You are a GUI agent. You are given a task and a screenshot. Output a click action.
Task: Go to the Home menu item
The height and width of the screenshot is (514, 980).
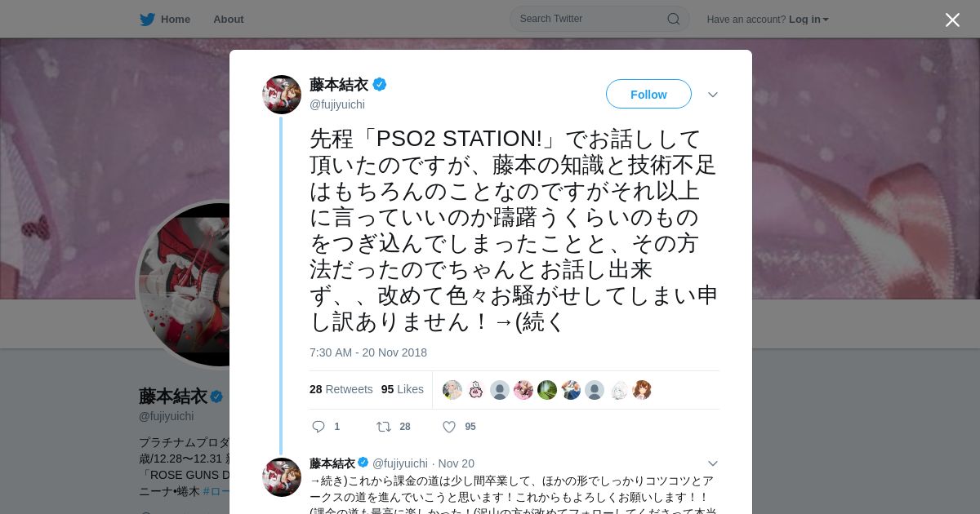(x=175, y=19)
